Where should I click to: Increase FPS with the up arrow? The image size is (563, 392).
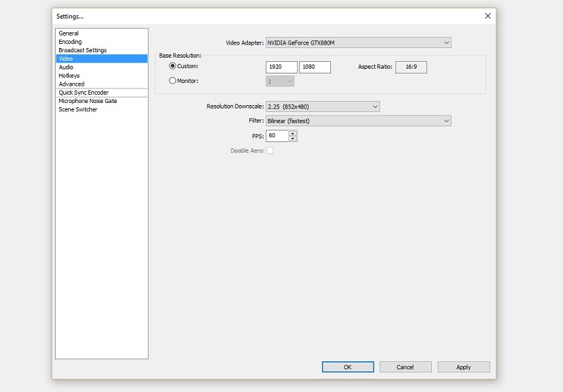[x=292, y=133]
